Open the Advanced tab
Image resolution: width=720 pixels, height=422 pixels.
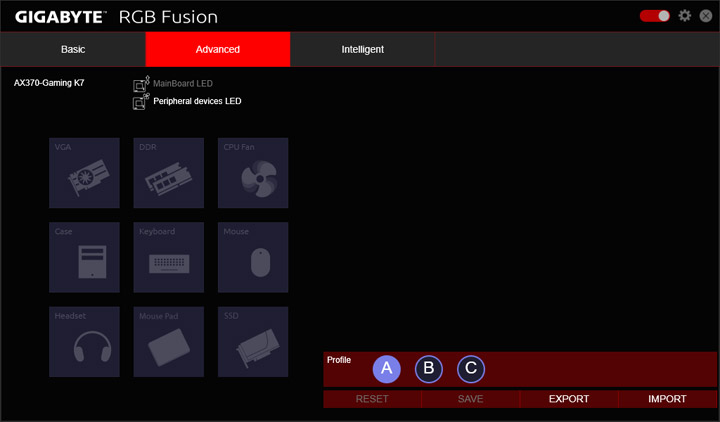coord(218,50)
